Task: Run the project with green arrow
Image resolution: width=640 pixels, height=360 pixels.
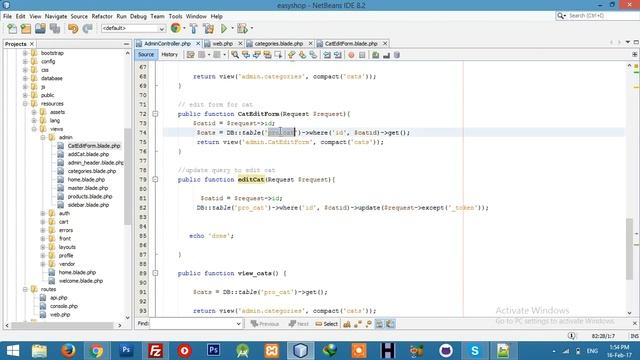Action: click(224, 28)
